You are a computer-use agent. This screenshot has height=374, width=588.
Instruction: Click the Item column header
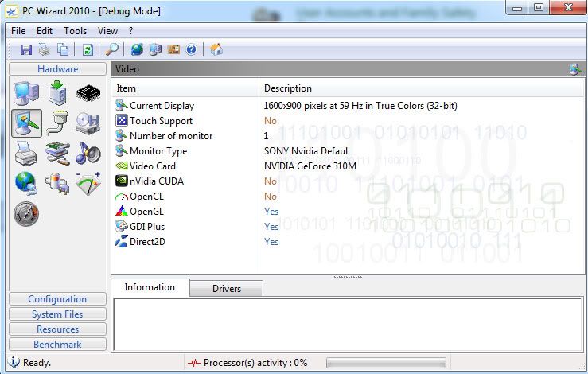point(185,88)
